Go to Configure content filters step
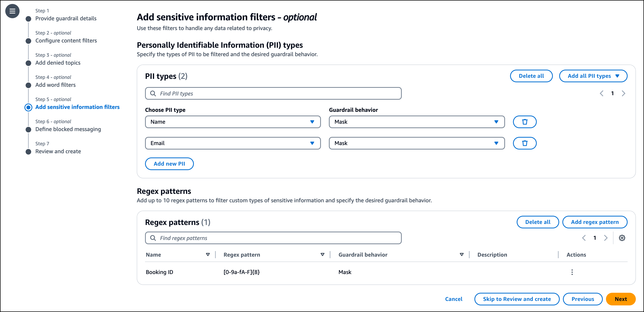 [x=66, y=41]
